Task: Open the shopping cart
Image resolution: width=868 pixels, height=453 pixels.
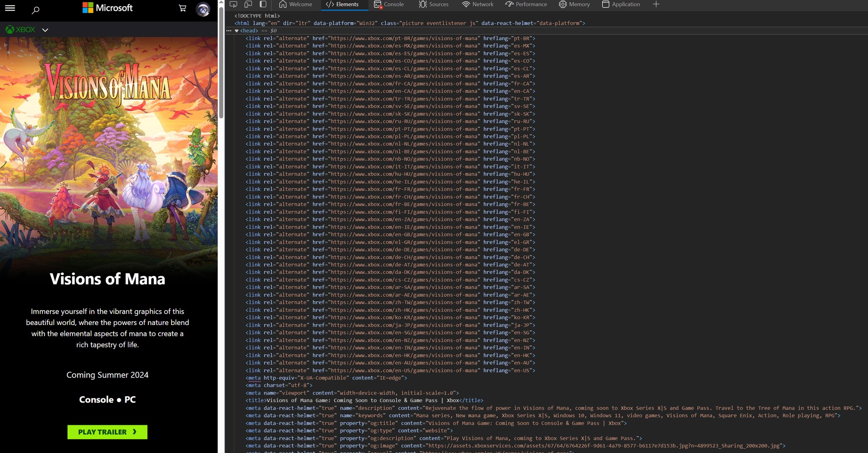Action: pos(183,8)
